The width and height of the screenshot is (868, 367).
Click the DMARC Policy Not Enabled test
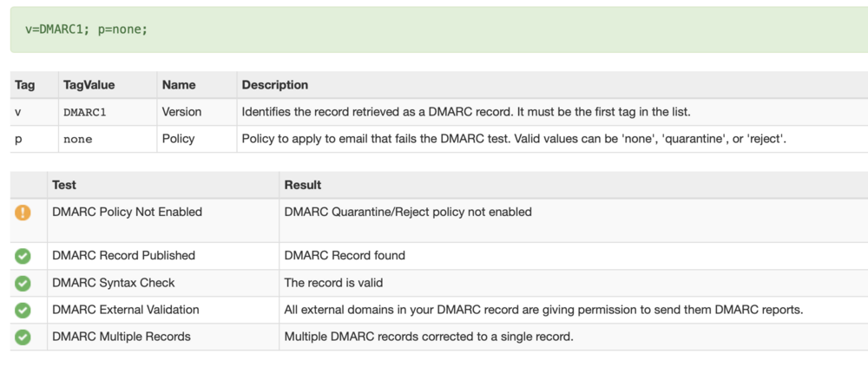(127, 212)
